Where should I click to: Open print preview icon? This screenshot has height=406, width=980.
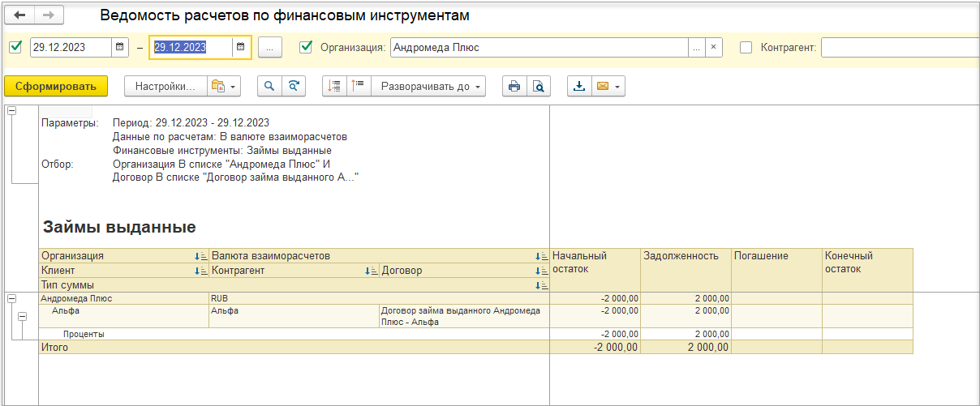coord(538,86)
